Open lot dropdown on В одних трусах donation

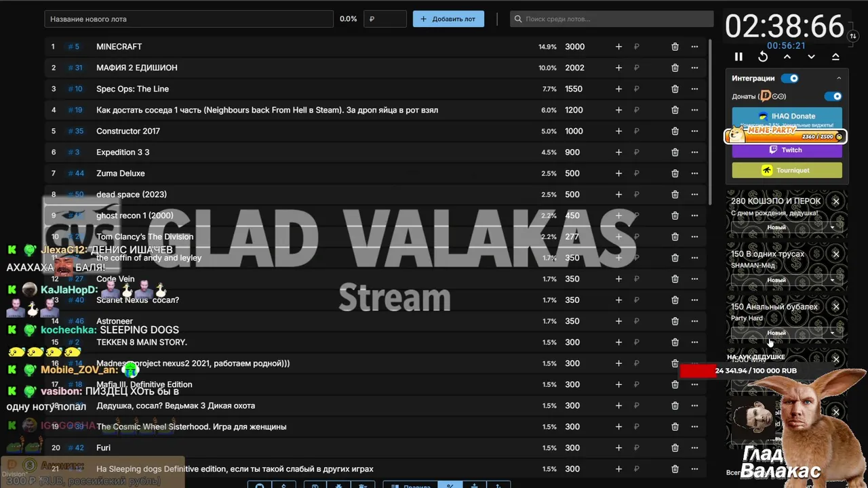pos(833,281)
